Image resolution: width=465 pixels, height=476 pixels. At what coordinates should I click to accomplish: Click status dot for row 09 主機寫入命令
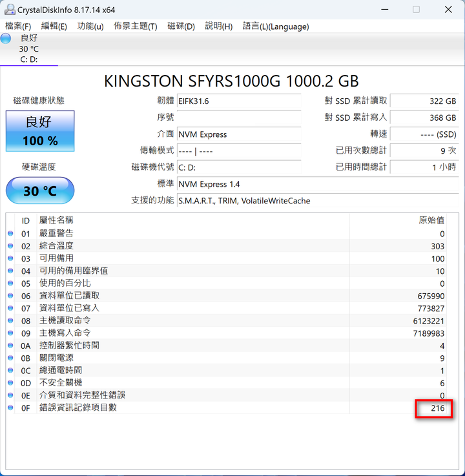coord(10,333)
